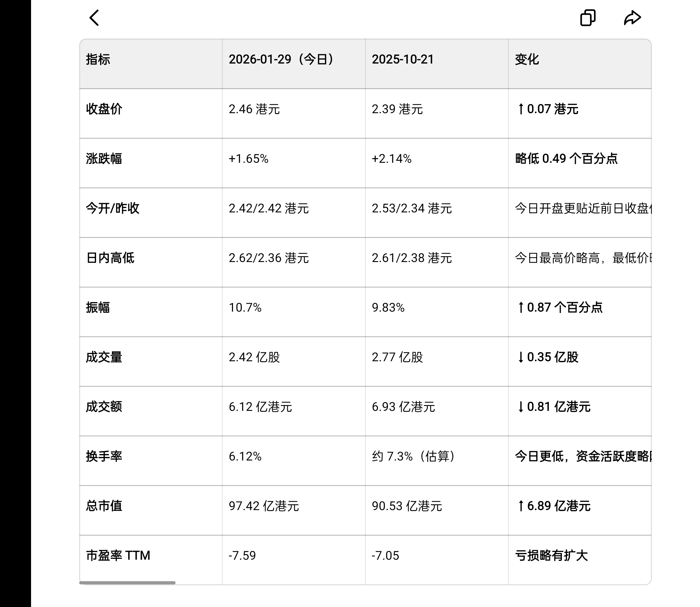The height and width of the screenshot is (607, 700).
Task: Click the ↑0.07 港元 change cell
Action: pyautogui.click(x=548, y=109)
